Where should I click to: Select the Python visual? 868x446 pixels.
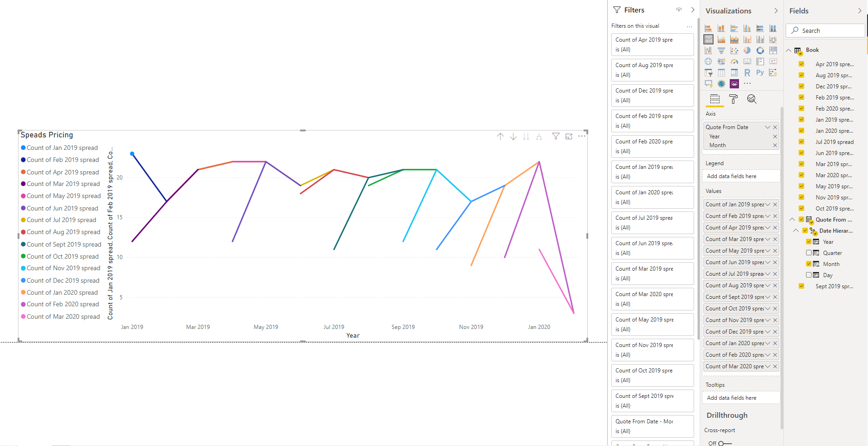(760, 73)
